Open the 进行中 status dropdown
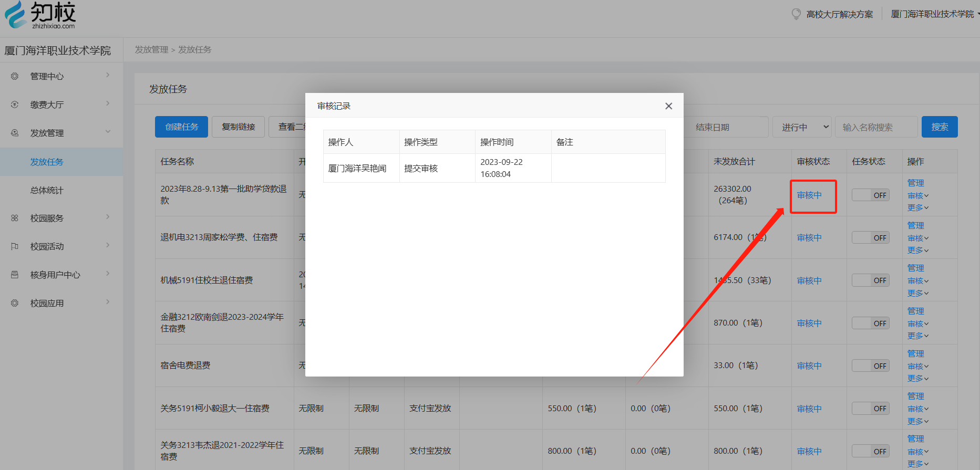 (802, 127)
